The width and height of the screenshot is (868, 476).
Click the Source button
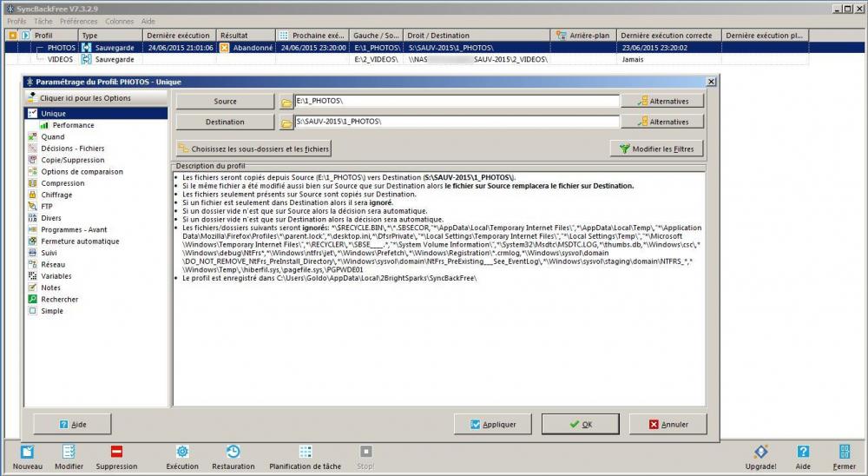coord(225,102)
